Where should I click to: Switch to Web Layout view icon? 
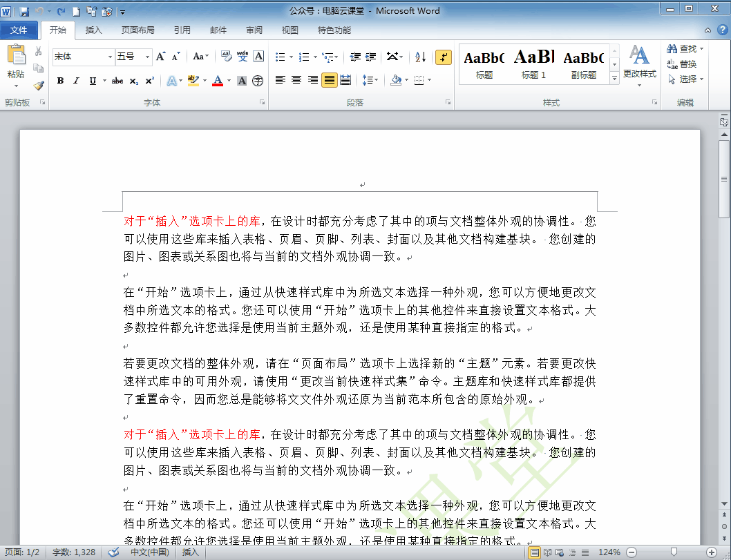(x=560, y=552)
